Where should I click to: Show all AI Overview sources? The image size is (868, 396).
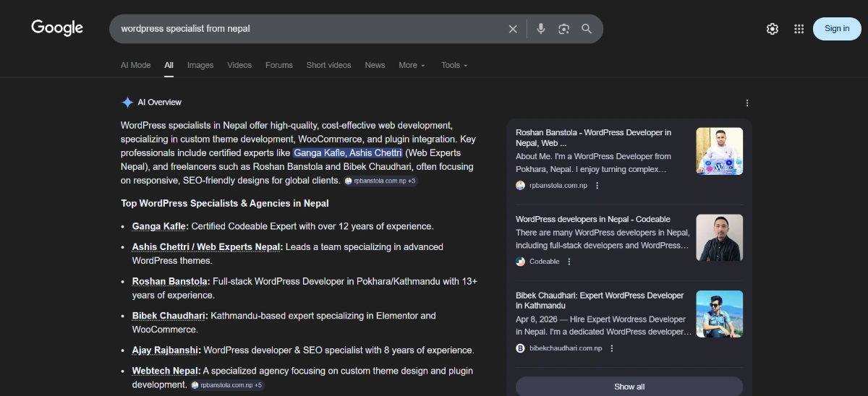(629, 386)
